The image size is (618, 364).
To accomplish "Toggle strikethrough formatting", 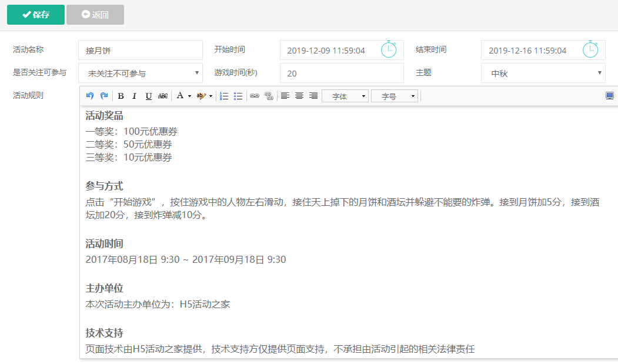I will click(x=162, y=96).
